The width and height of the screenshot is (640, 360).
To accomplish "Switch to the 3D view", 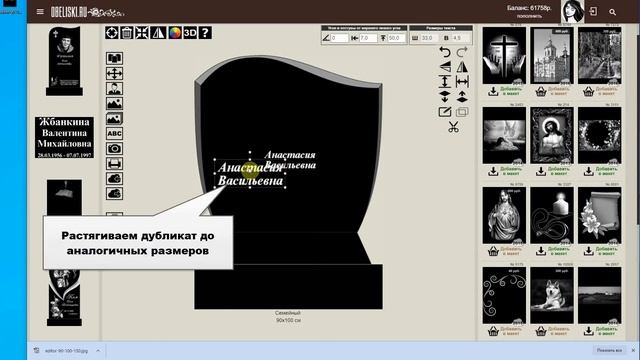I will tap(190, 33).
